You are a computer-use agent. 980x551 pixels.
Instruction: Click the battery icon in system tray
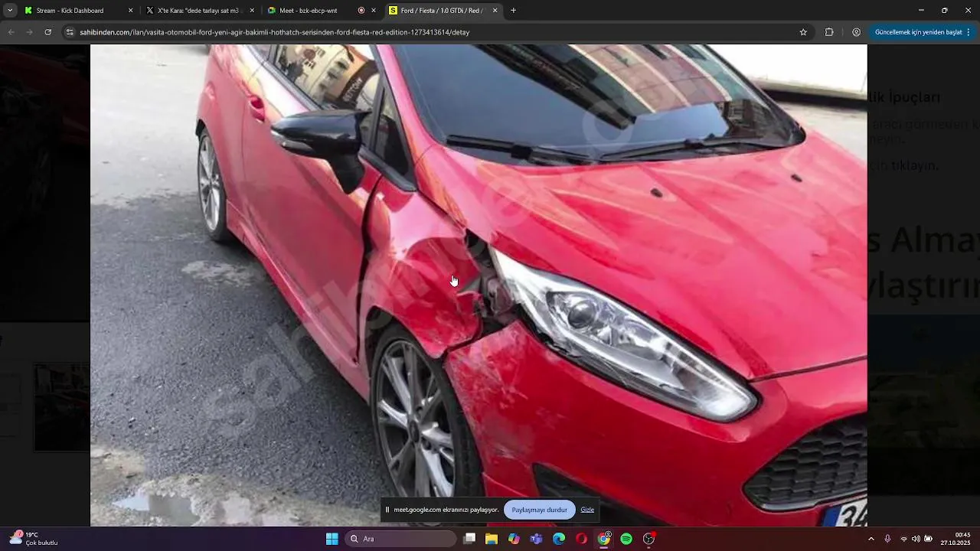tap(929, 539)
